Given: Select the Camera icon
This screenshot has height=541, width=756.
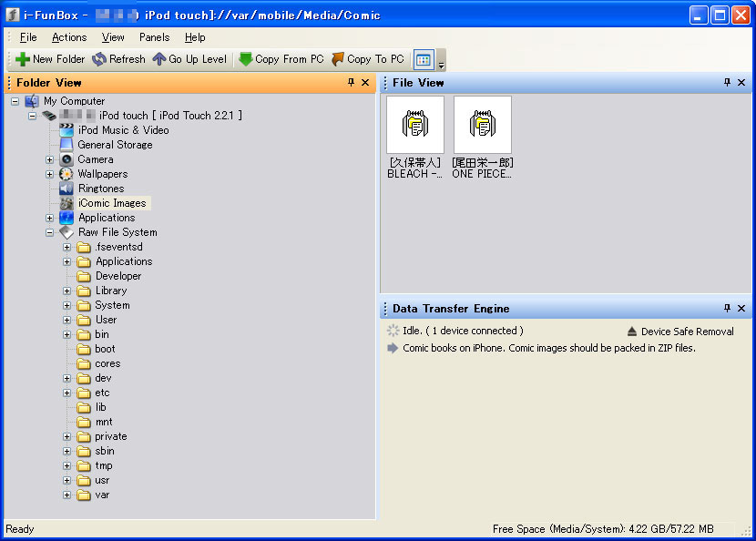Looking at the screenshot, I should (66, 159).
